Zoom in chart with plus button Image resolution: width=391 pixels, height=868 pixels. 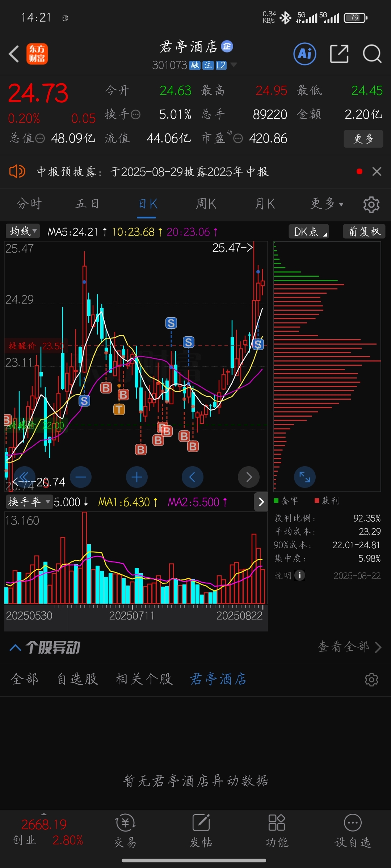(x=136, y=477)
